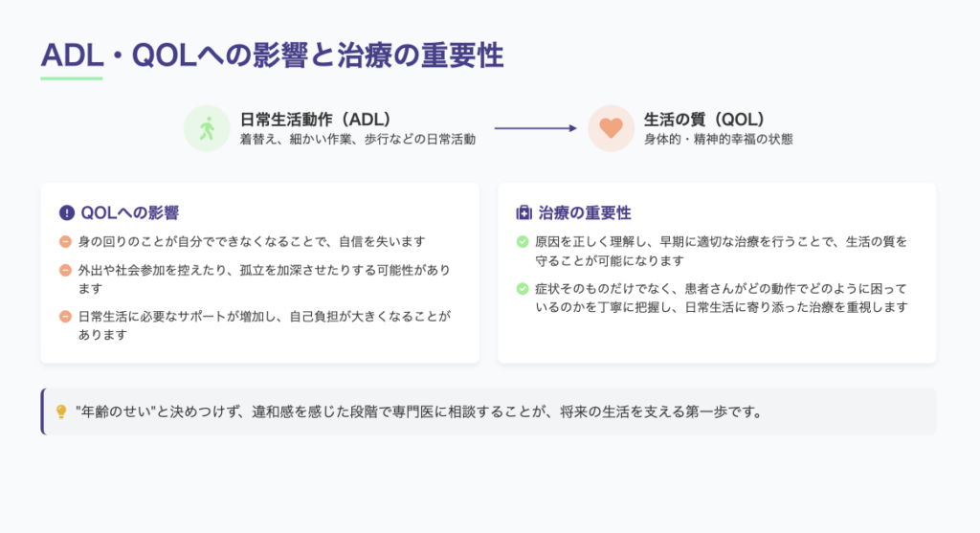Click the minus icon beside 外出や社会参加 bullet
Screen dimensions: 980x533
tap(65, 270)
